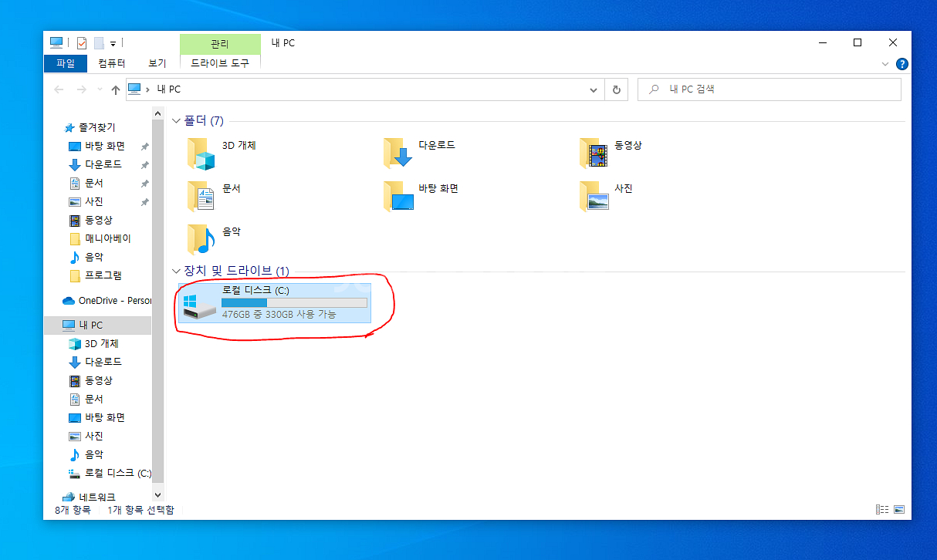Open the address bar history dropdown
The height and width of the screenshot is (560, 937).
pyautogui.click(x=594, y=89)
